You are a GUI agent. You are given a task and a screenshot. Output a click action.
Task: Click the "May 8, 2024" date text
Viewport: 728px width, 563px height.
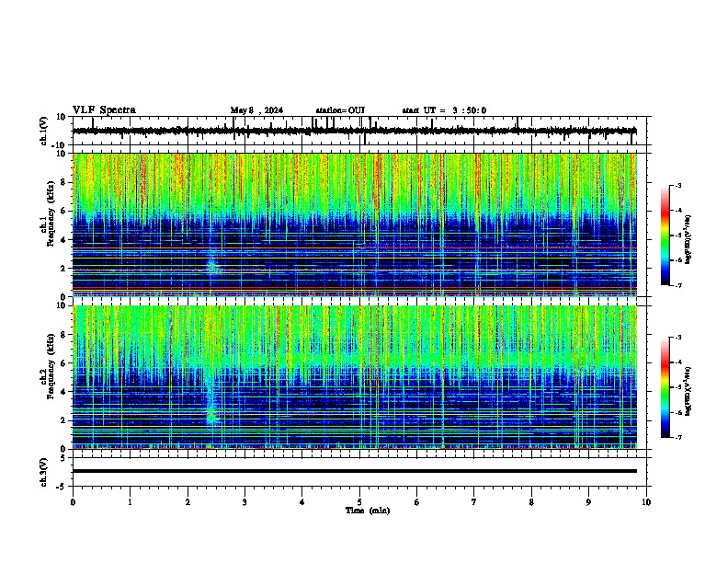256,110
